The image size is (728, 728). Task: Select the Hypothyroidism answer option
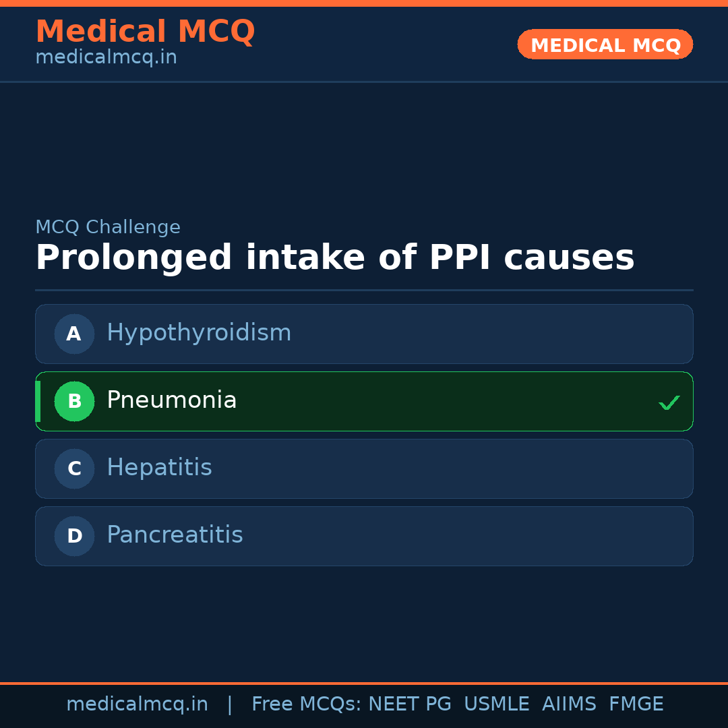click(199, 333)
